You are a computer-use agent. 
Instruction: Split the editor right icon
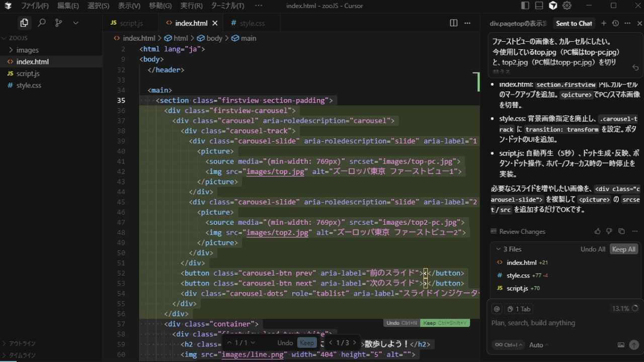click(x=454, y=23)
